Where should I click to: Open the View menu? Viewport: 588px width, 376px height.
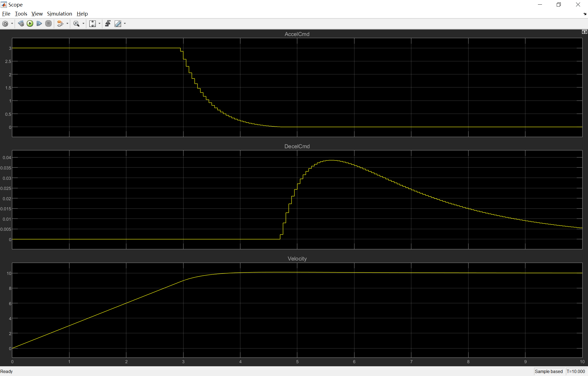coord(37,14)
